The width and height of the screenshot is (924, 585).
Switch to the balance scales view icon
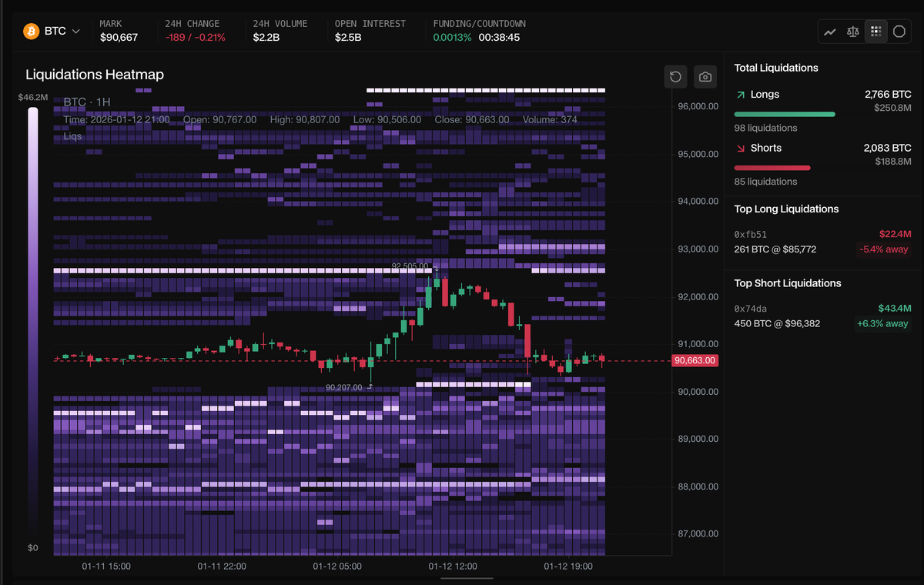pos(852,32)
